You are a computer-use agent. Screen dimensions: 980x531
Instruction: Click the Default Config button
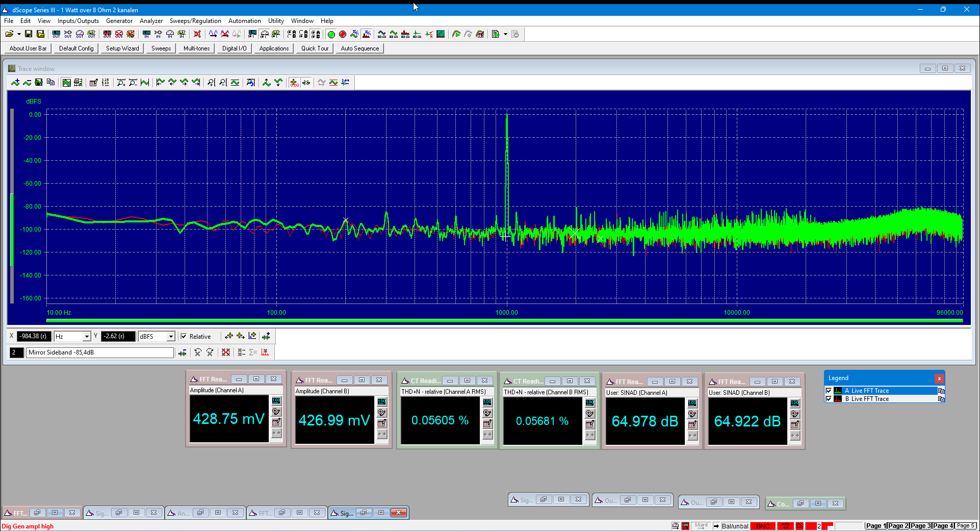[x=76, y=48]
